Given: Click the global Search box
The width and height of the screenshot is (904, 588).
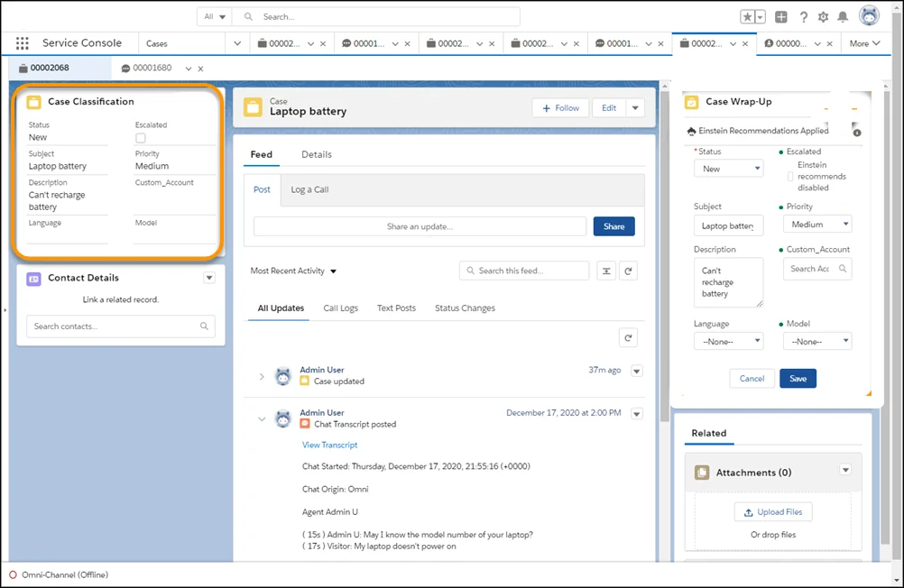Looking at the screenshot, I should [x=376, y=17].
